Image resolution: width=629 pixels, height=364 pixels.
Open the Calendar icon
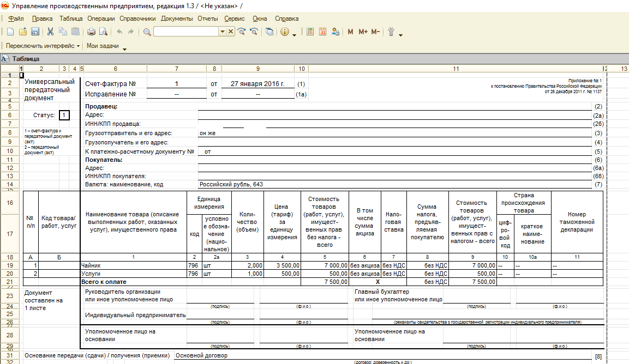(x=322, y=32)
